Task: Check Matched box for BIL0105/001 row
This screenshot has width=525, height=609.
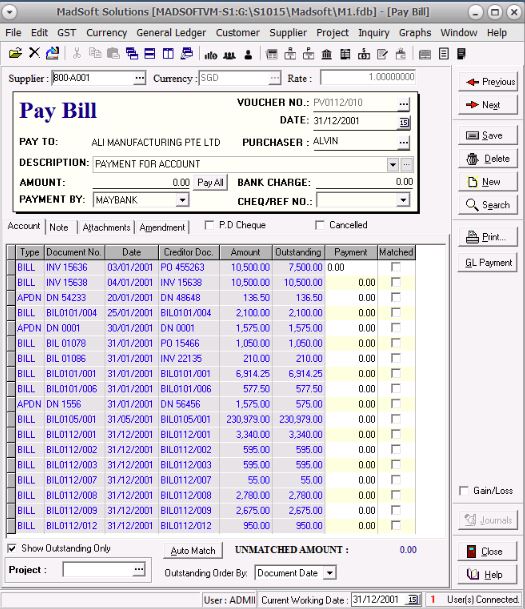Action: (x=396, y=419)
